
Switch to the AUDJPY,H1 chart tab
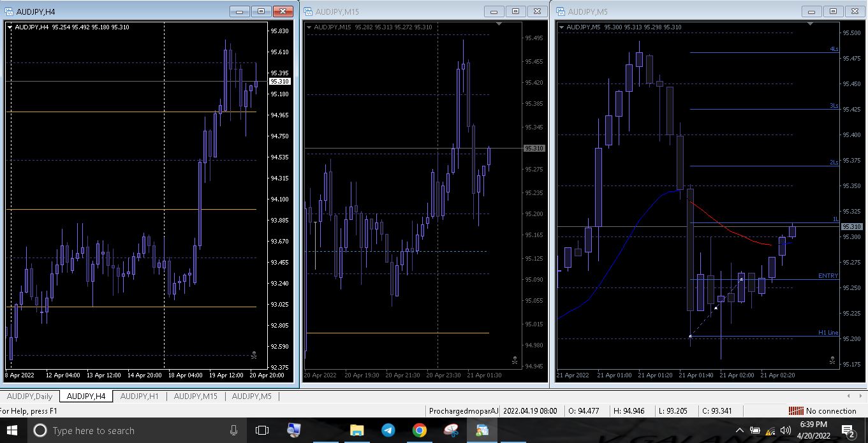click(x=139, y=396)
